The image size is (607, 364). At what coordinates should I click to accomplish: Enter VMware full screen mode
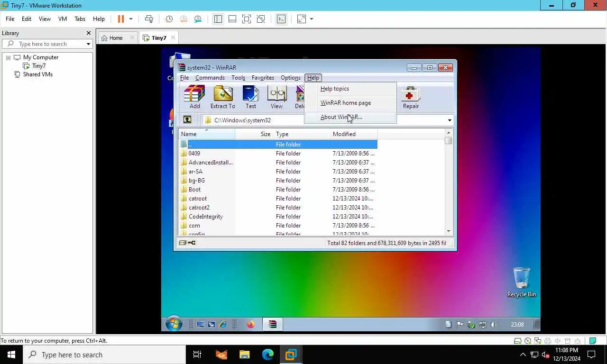coord(246,19)
